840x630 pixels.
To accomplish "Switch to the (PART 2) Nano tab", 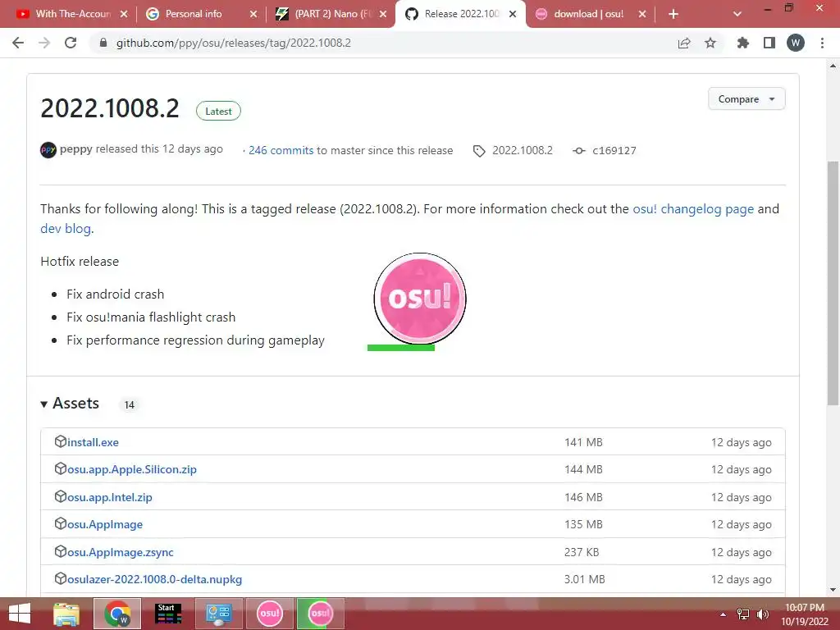I will point(333,14).
